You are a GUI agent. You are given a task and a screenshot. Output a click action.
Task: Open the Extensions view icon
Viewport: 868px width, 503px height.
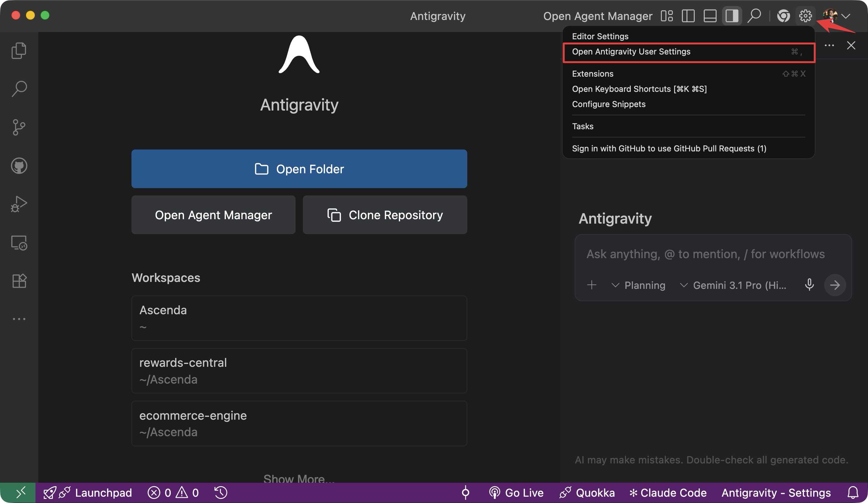tap(19, 281)
